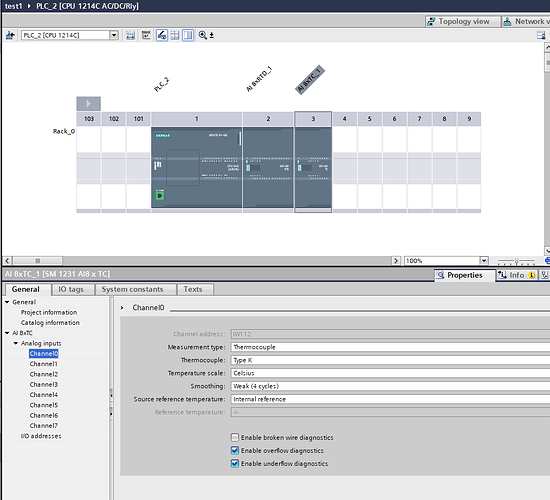Toggle the page break display icon
The width and height of the screenshot is (550, 500).
(188, 35)
